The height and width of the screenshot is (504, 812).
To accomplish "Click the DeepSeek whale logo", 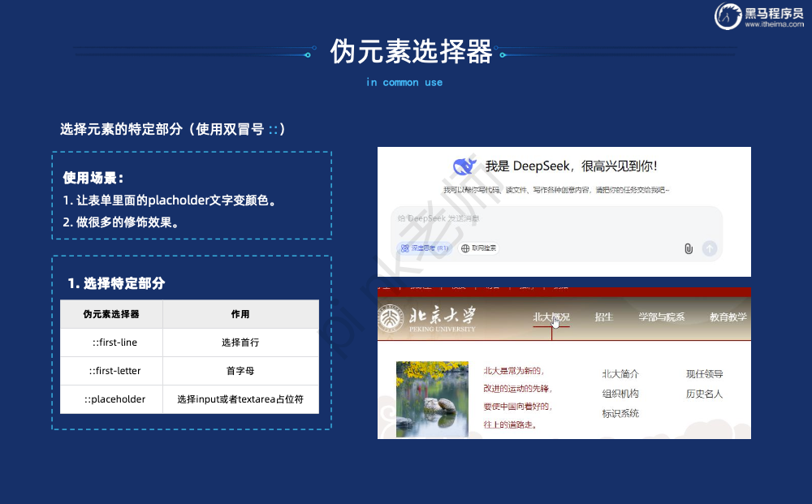I will [464, 166].
